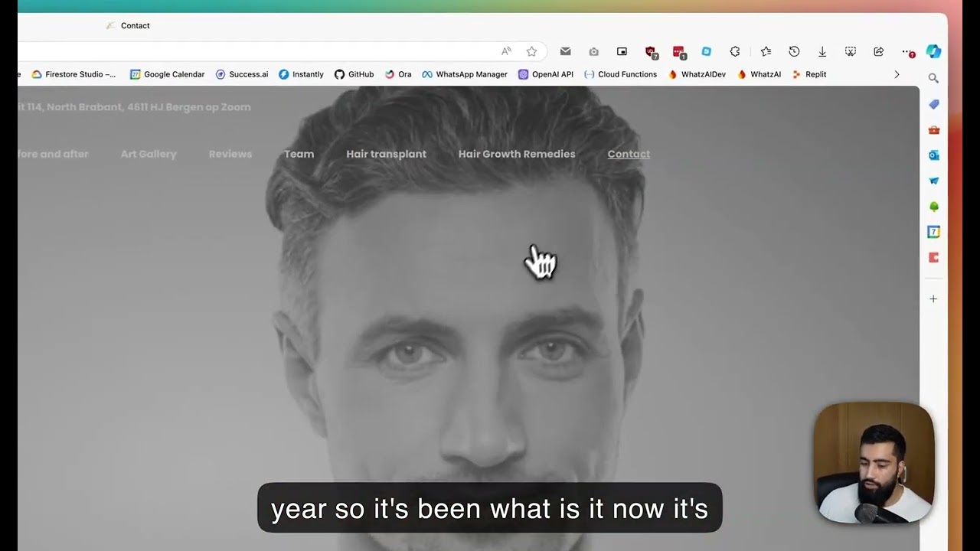Open the underlined Contact menu item

tap(629, 154)
